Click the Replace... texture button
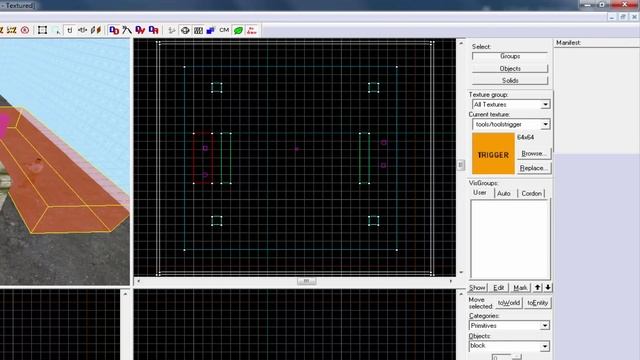 click(533, 168)
